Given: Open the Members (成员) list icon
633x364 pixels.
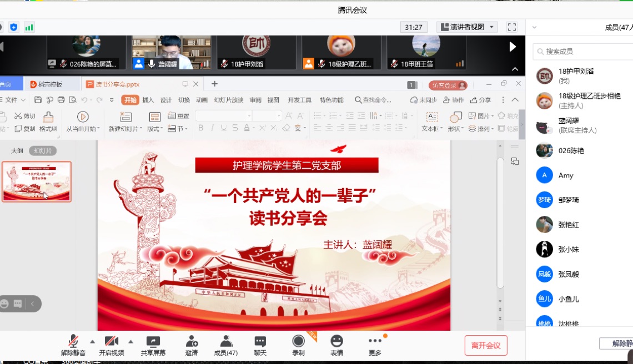Looking at the screenshot, I should coord(225,342).
